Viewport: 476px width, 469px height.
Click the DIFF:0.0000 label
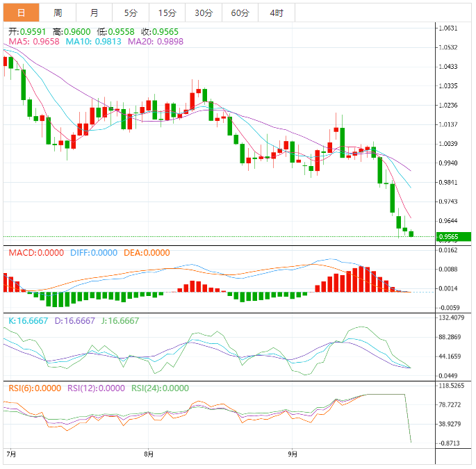pos(94,252)
